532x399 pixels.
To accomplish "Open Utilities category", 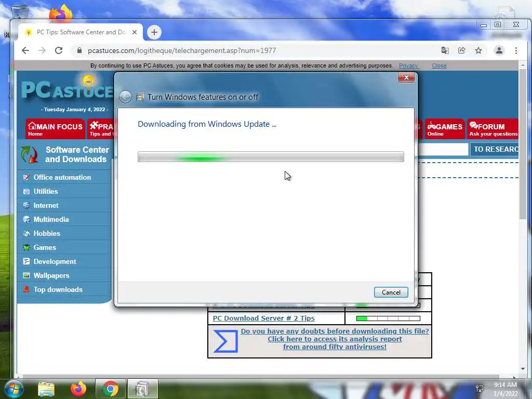I will coord(46,191).
